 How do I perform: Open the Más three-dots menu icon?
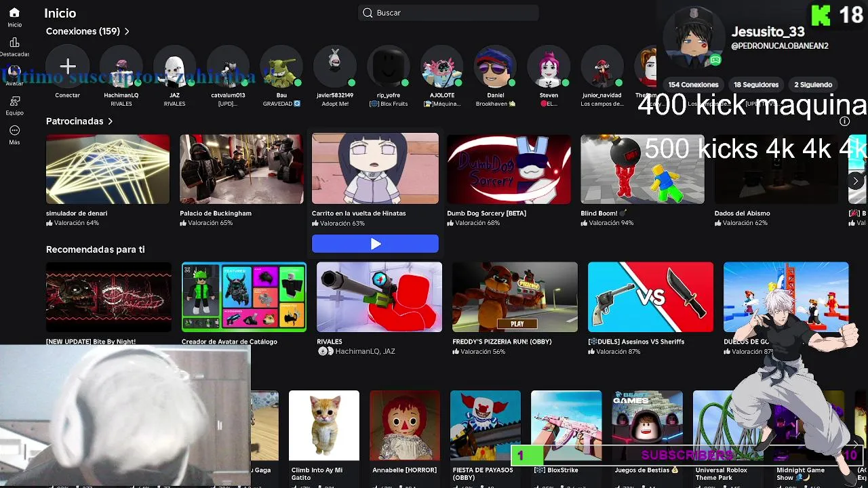(x=14, y=131)
